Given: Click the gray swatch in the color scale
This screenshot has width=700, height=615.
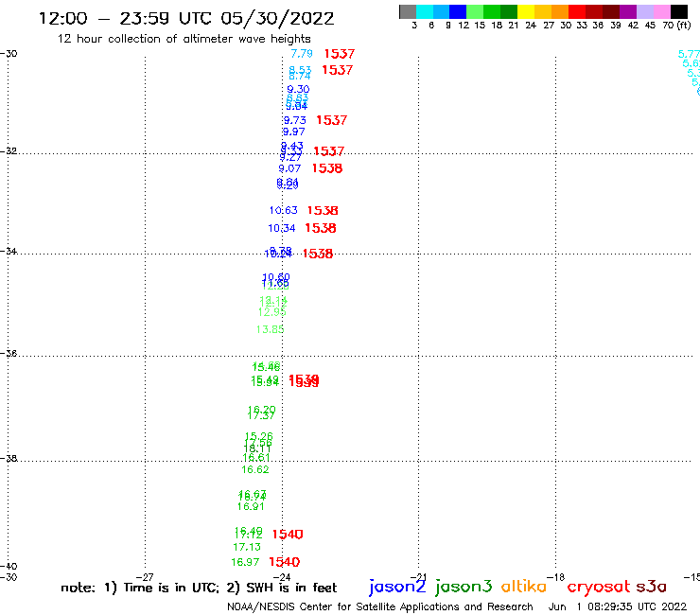Looking at the screenshot, I should coord(408,11).
